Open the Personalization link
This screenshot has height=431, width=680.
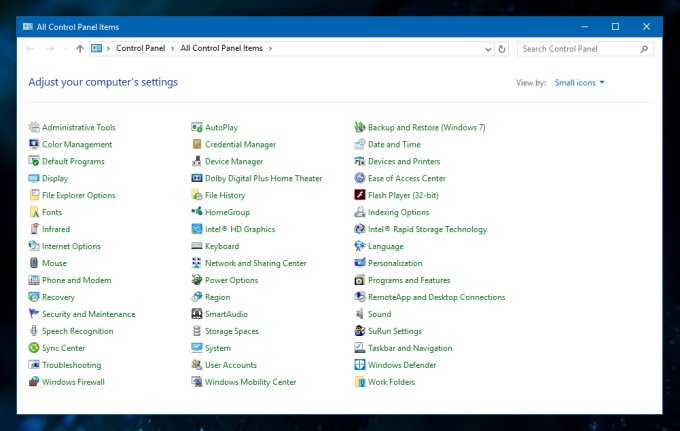point(395,263)
